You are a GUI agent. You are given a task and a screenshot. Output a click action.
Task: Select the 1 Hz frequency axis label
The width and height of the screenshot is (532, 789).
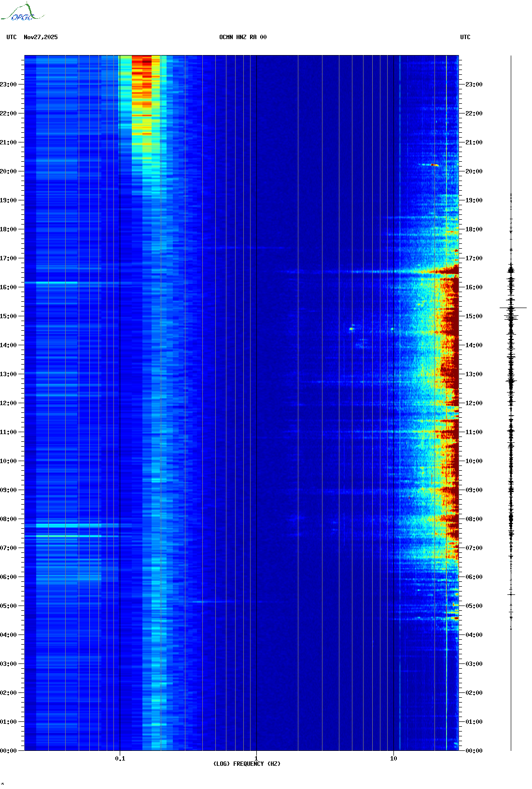pos(256,758)
